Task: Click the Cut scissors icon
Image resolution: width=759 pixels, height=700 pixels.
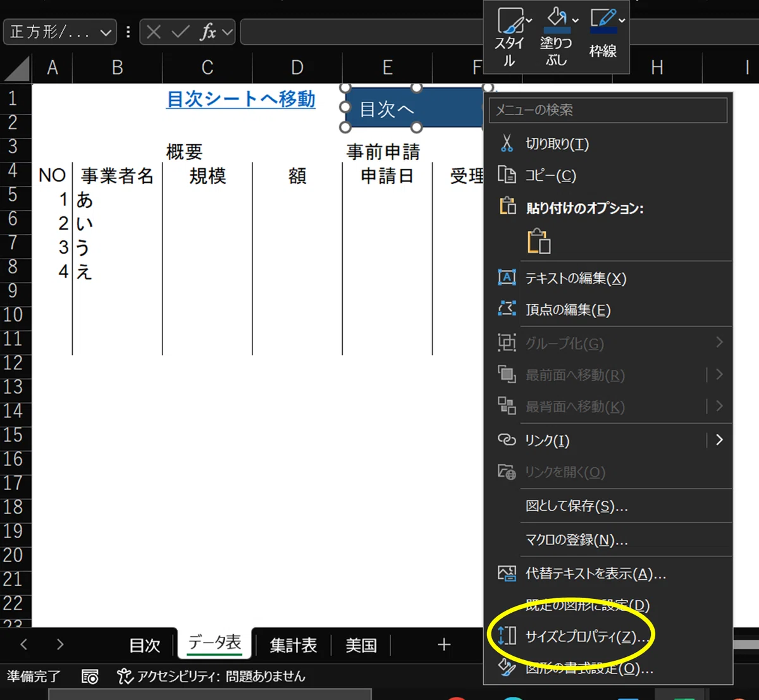Action: (507, 144)
